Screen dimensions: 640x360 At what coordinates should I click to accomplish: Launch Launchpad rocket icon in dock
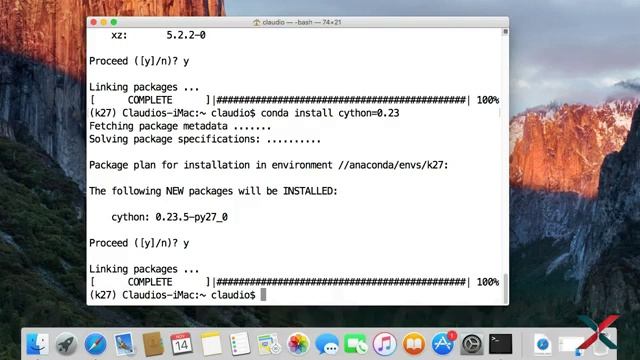67,344
